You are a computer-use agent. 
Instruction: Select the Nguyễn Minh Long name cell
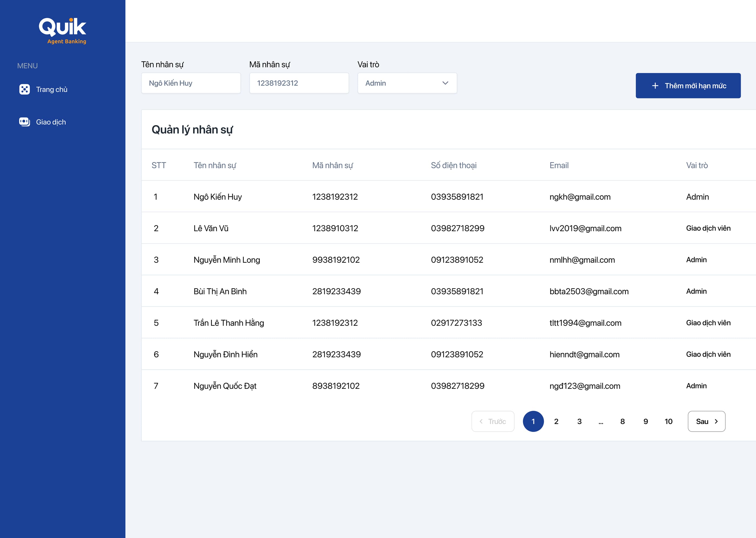(x=227, y=260)
